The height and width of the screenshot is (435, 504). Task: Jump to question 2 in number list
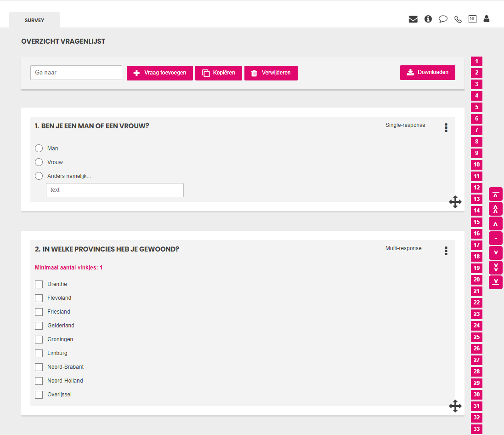[x=477, y=73]
